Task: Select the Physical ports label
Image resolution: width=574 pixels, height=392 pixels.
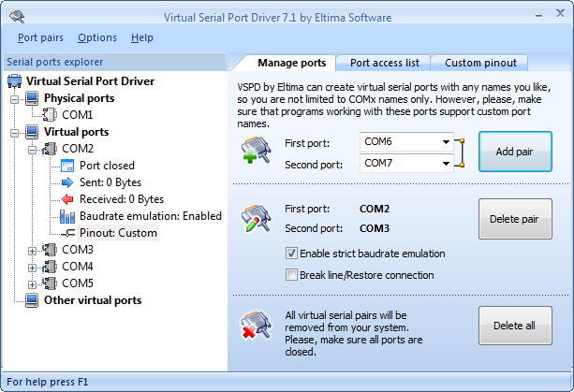Action: pos(79,98)
